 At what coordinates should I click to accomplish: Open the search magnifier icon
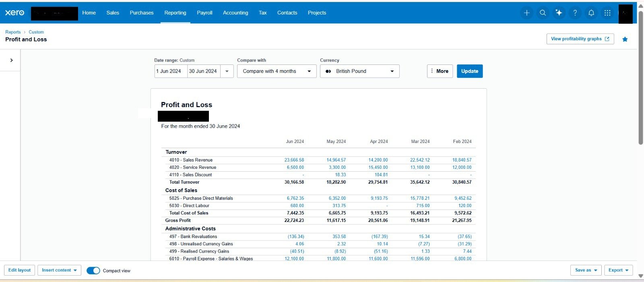click(x=543, y=13)
